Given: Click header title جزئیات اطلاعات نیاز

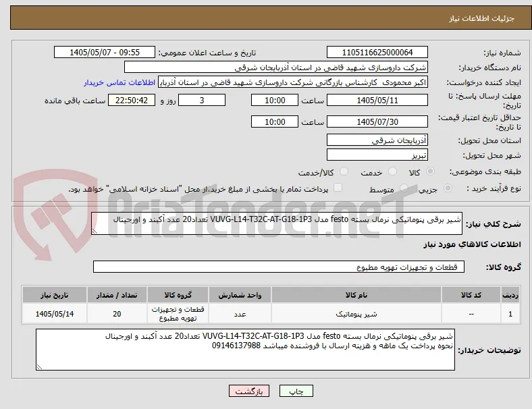Looking at the screenshot, I should pos(482,18).
